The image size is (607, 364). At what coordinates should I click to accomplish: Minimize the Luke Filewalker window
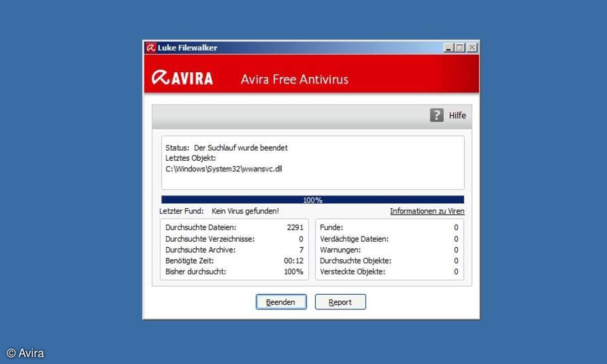[449, 48]
